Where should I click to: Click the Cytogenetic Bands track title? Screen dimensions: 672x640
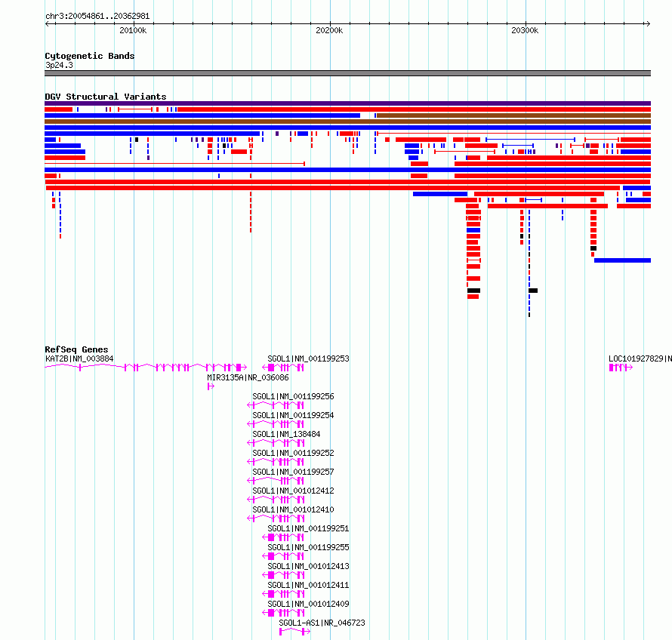[90, 56]
